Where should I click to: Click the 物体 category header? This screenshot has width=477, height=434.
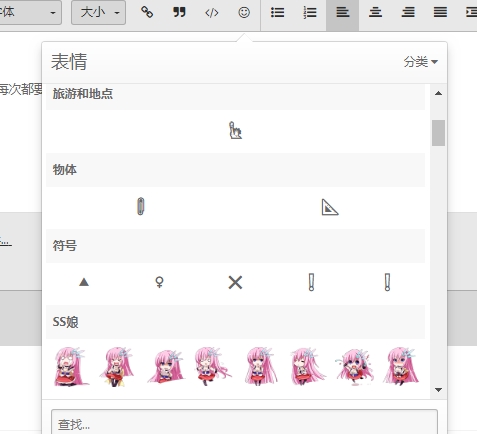pyautogui.click(x=235, y=170)
